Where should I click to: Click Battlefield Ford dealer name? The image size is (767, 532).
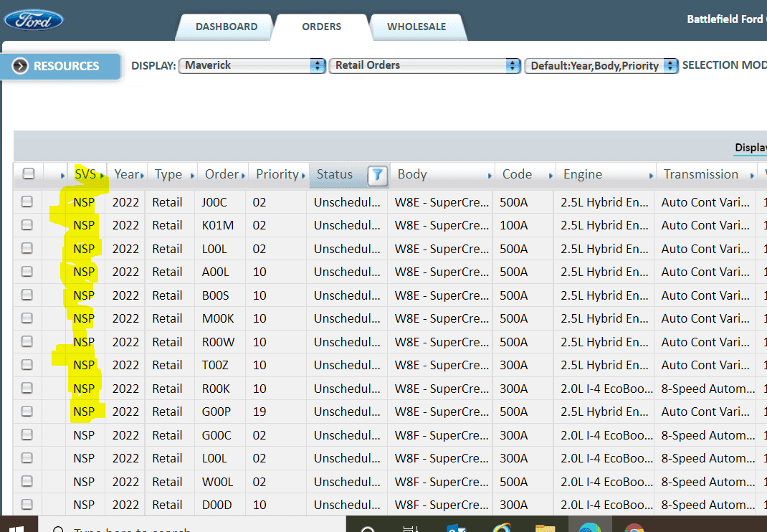[726, 19]
